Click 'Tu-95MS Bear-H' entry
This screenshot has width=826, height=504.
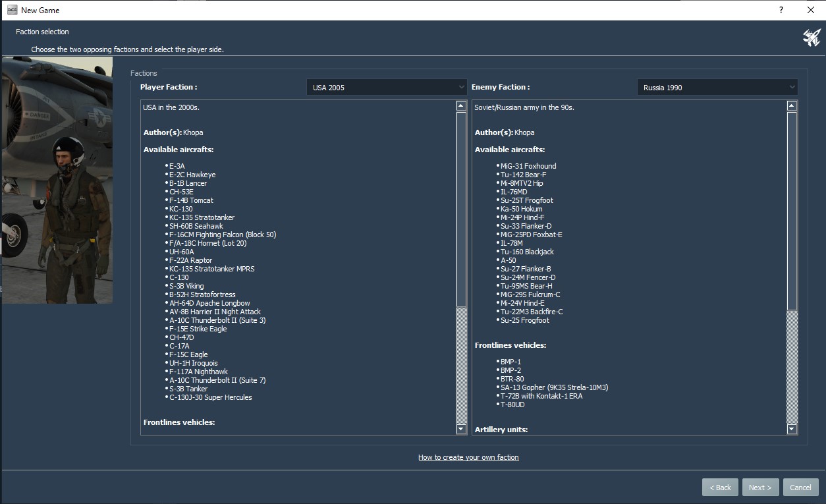point(526,286)
